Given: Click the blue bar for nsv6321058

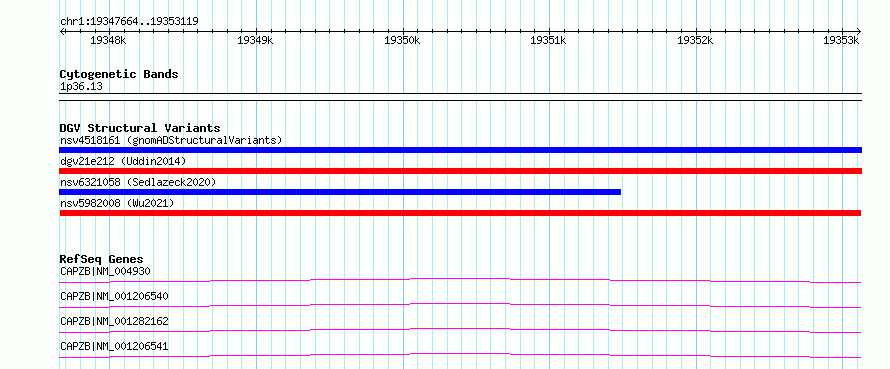Looking at the screenshot, I should [x=340, y=192].
